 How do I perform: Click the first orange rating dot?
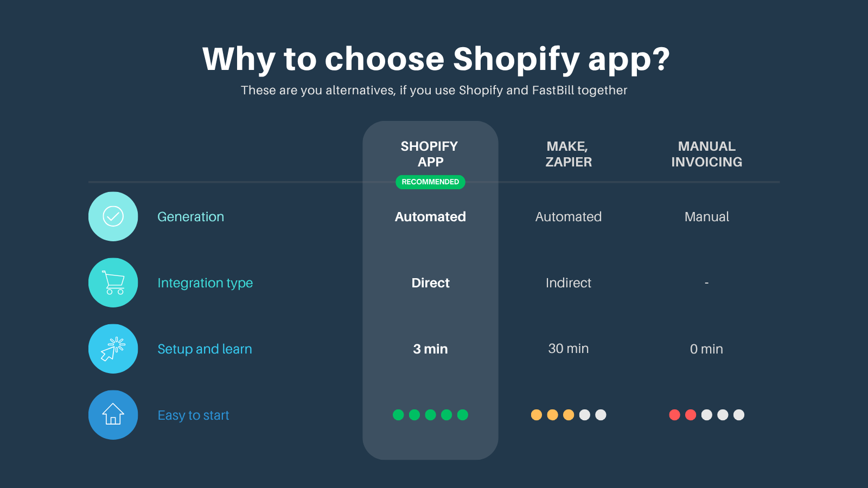[x=537, y=415]
